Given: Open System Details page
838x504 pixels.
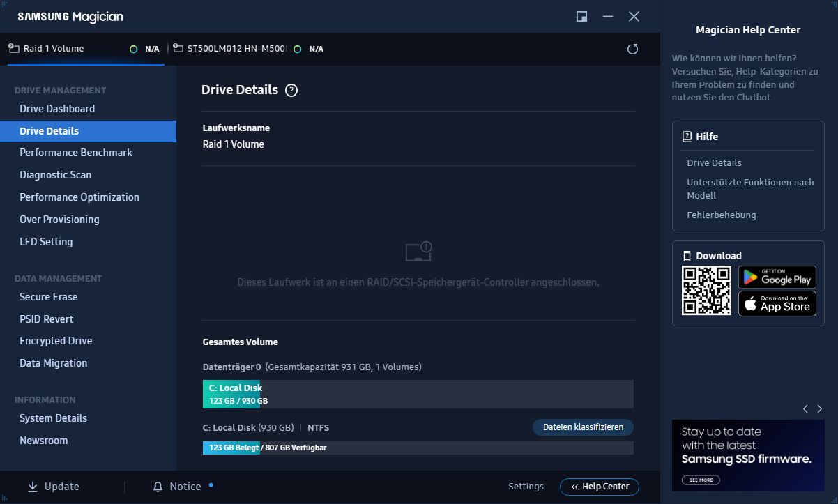Looking at the screenshot, I should [53, 418].
